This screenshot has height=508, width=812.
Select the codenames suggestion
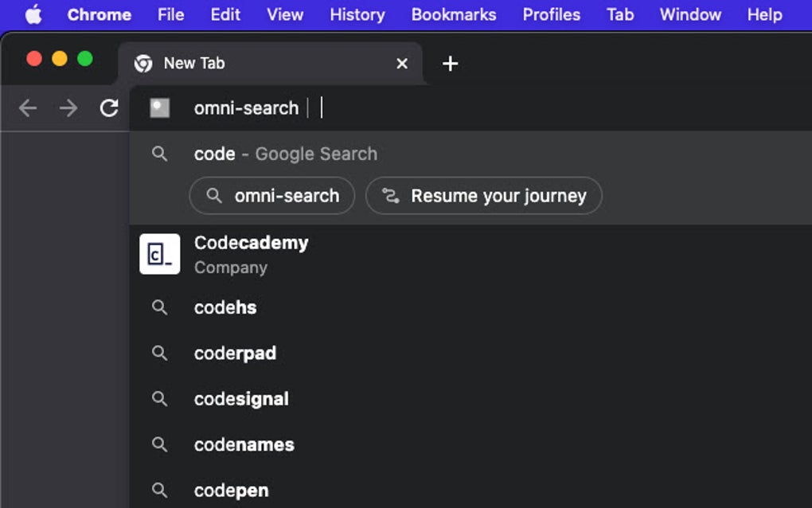tap(244, 445)
